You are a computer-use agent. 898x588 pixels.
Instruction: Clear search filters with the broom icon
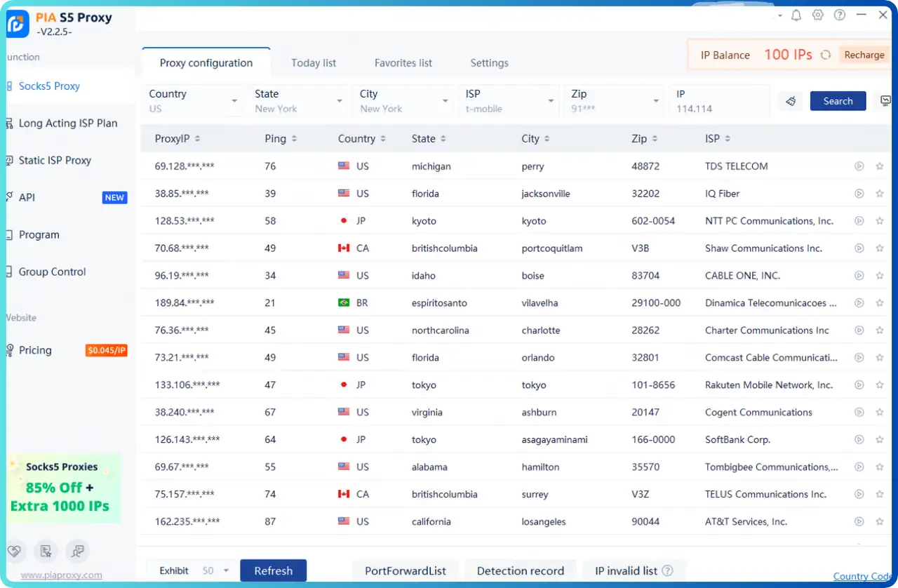coord(791,100)
